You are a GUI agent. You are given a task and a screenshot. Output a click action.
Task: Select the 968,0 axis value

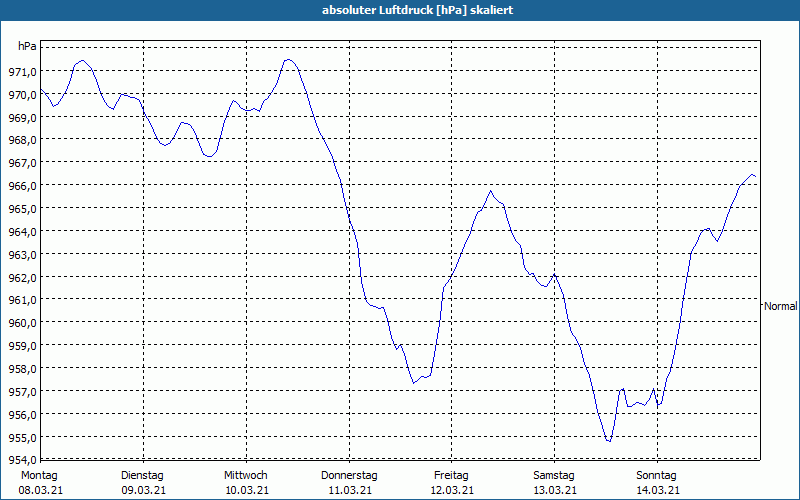pyautogui.click(x=22, y=140)
